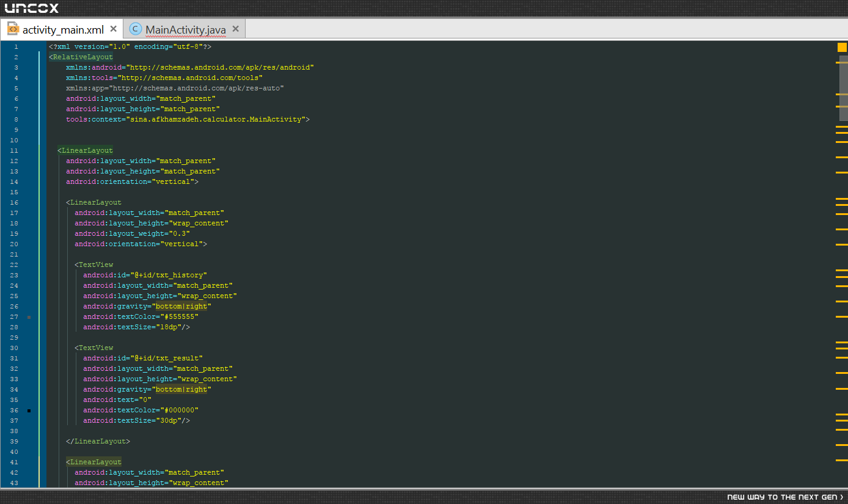The width and height of the screenshot is (848, 504).
Task: Click the layout_width attribute on line 6
Action: (141, 98)
